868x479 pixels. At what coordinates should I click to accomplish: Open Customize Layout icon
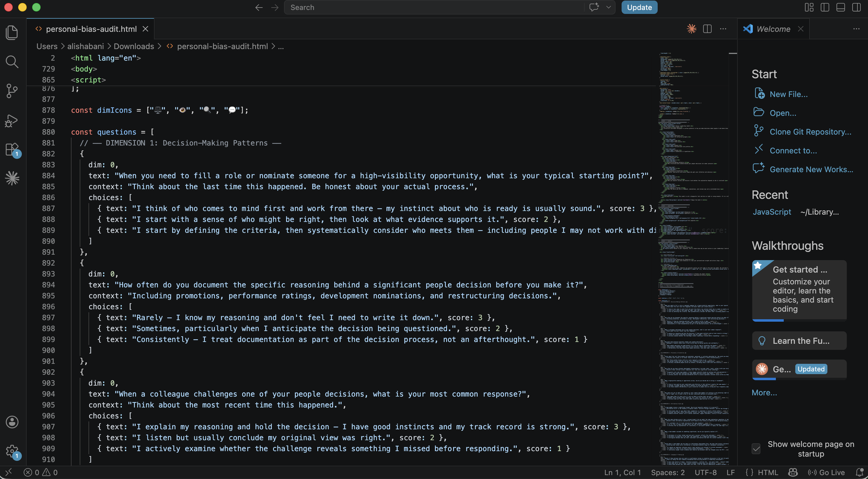[x=809, y=7]
